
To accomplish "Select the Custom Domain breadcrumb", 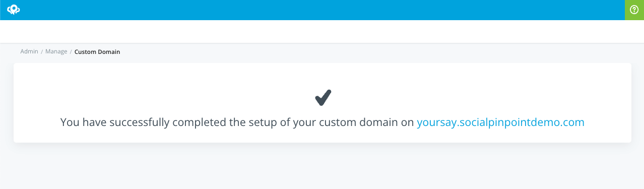I will pos(97,51).
